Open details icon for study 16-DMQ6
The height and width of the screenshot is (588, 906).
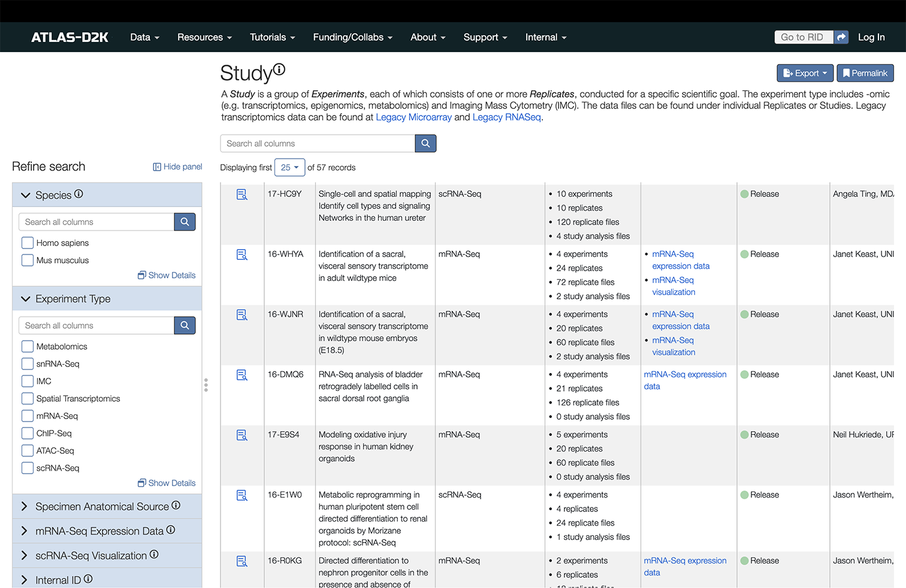click(242, 375)
